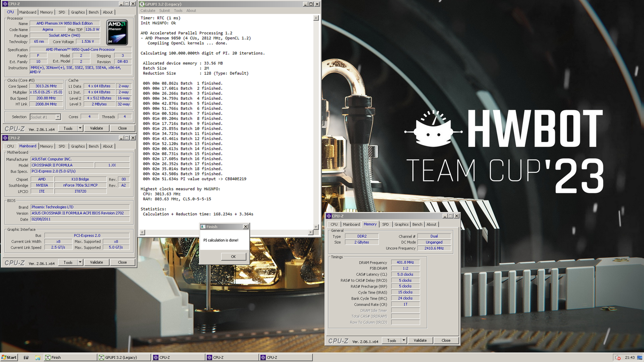Close the Finish dialog with X

pos(246,227)
